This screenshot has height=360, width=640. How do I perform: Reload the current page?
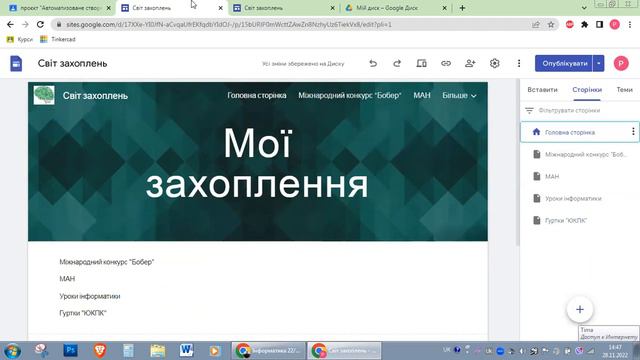click(40, 24)
